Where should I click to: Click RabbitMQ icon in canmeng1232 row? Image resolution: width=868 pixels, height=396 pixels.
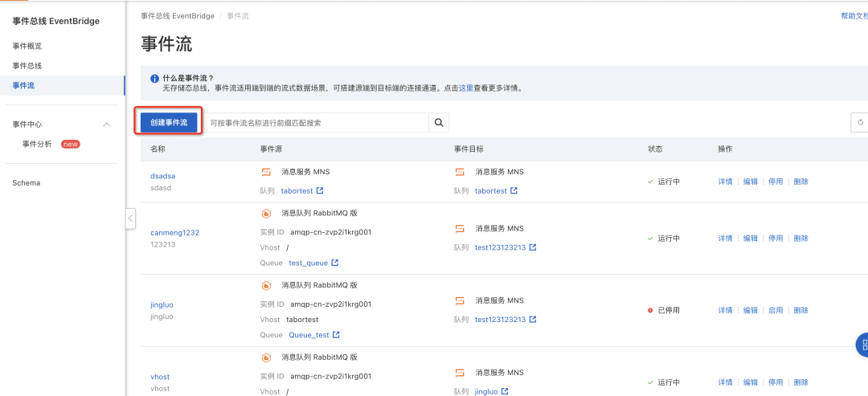[266, 213]
